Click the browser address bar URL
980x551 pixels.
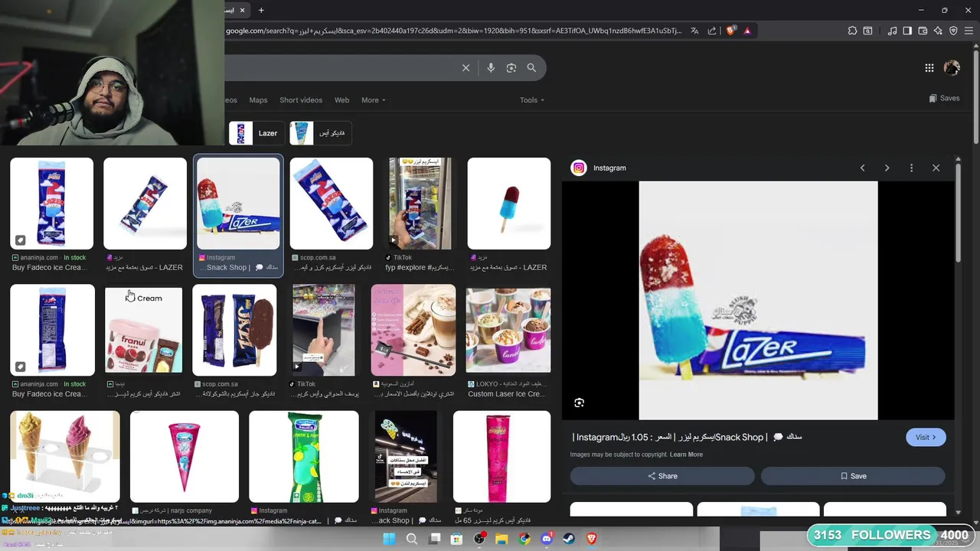(x=453, y=31)
